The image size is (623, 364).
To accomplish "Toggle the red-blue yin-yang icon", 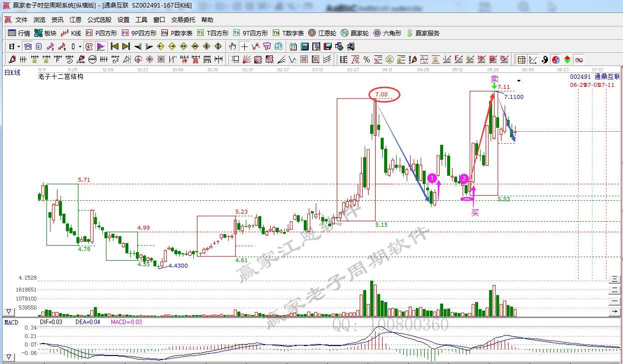I will coord(556,59).
